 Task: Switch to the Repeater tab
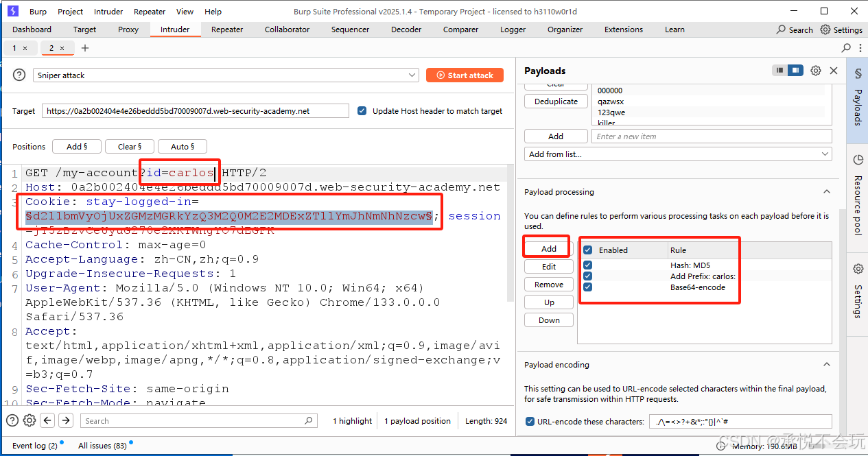pyautogui.click(x=227, y=29)
